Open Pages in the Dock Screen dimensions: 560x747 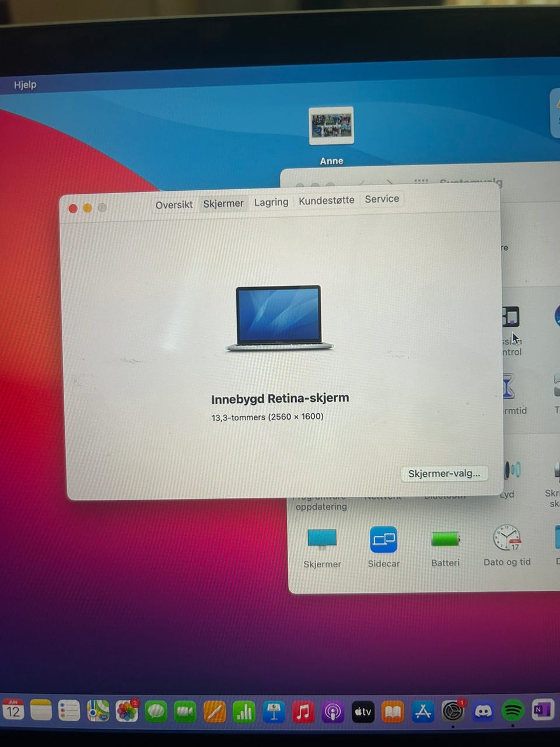point(215,712)
